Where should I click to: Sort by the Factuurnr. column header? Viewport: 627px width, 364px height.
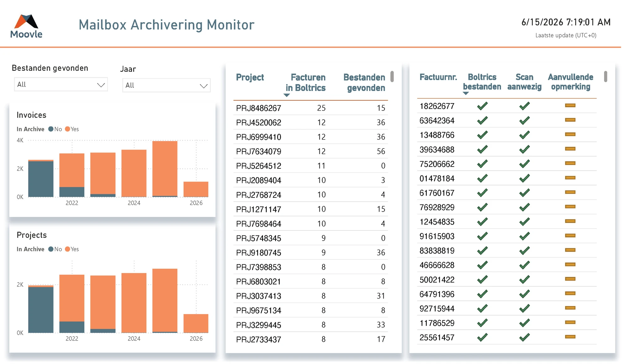coord(438,77)
